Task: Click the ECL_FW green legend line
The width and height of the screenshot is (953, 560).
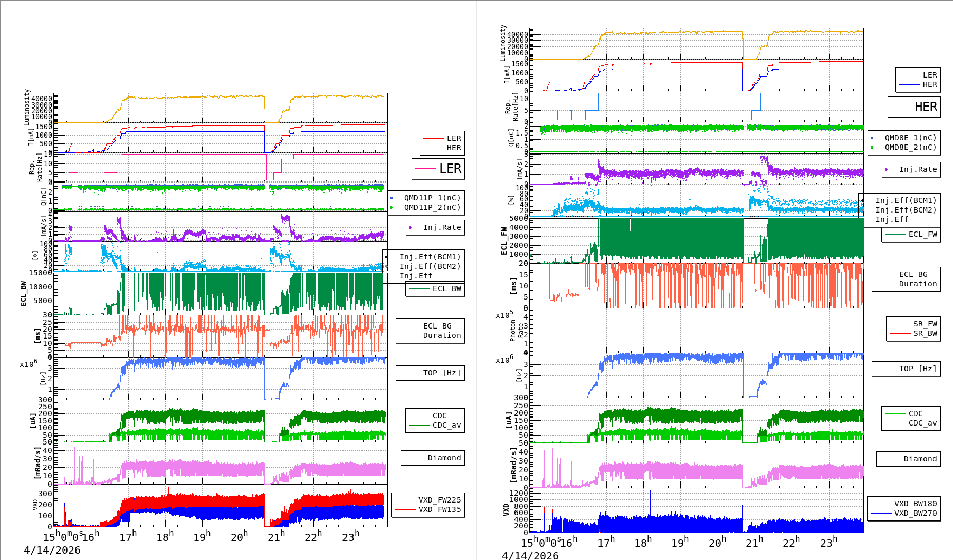Action: click(x=895, y=235)
